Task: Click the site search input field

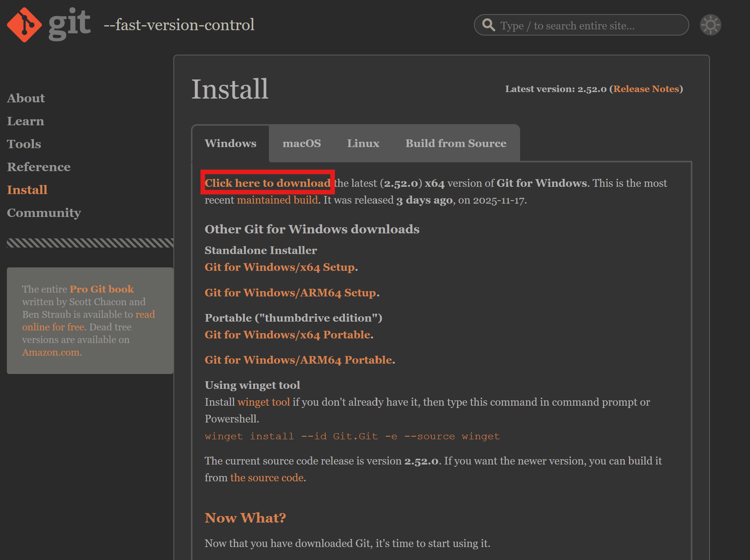Action: 581,25
